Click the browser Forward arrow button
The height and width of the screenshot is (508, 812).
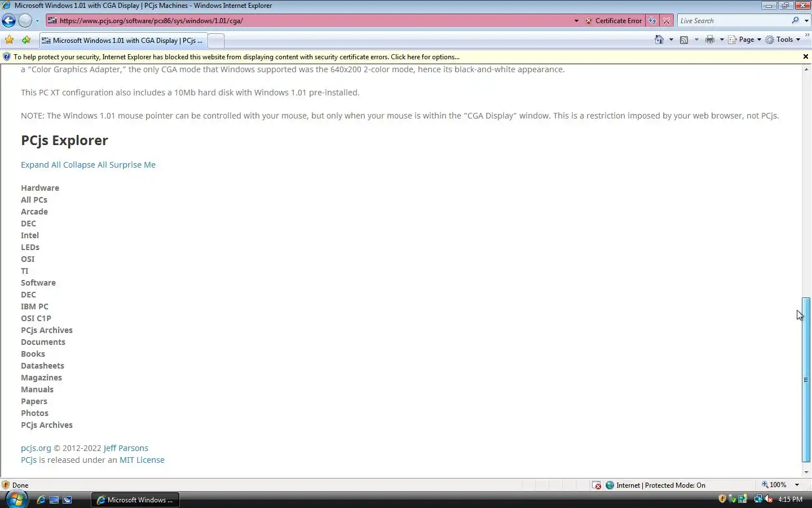tap(25, 21)
